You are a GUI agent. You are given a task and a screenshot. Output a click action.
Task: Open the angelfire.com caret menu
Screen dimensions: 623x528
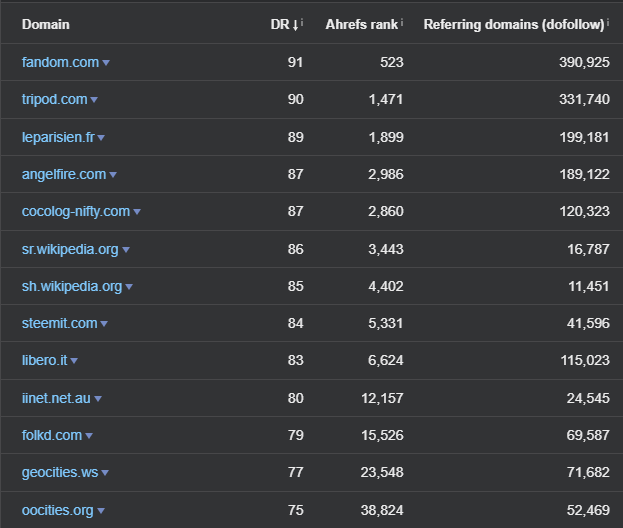click(x=113, y=175)
